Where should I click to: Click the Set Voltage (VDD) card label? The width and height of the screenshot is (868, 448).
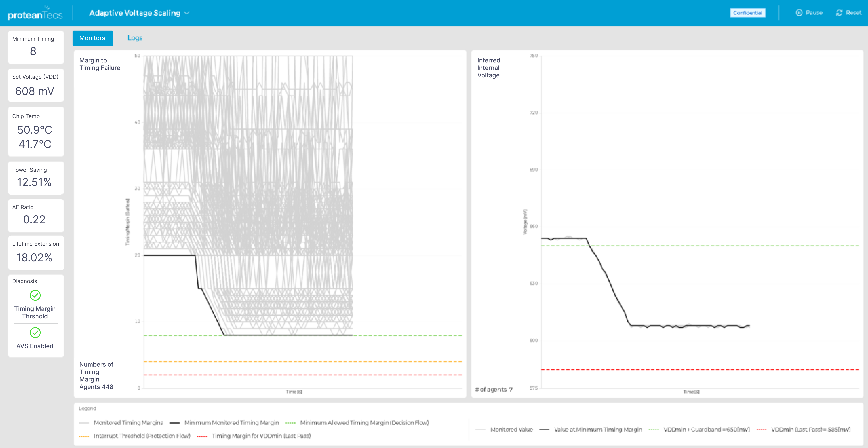point(35,77)
